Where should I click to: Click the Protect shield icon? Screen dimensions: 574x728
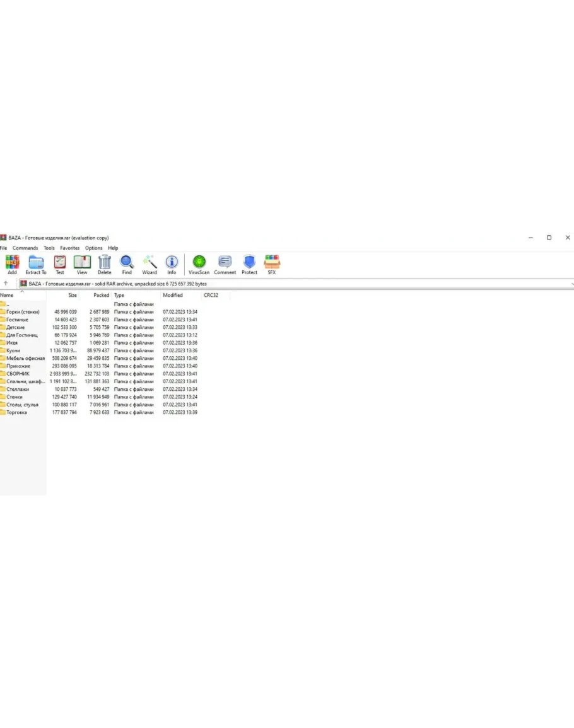[x=249, y=263]
